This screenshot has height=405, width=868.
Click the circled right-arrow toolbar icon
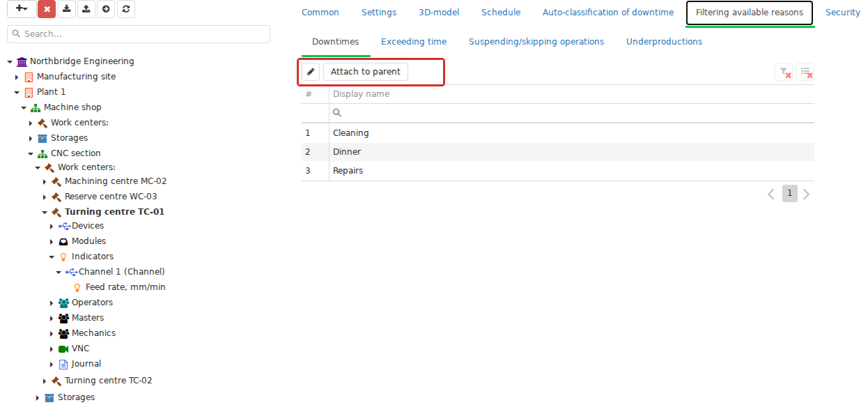[105, 9]
